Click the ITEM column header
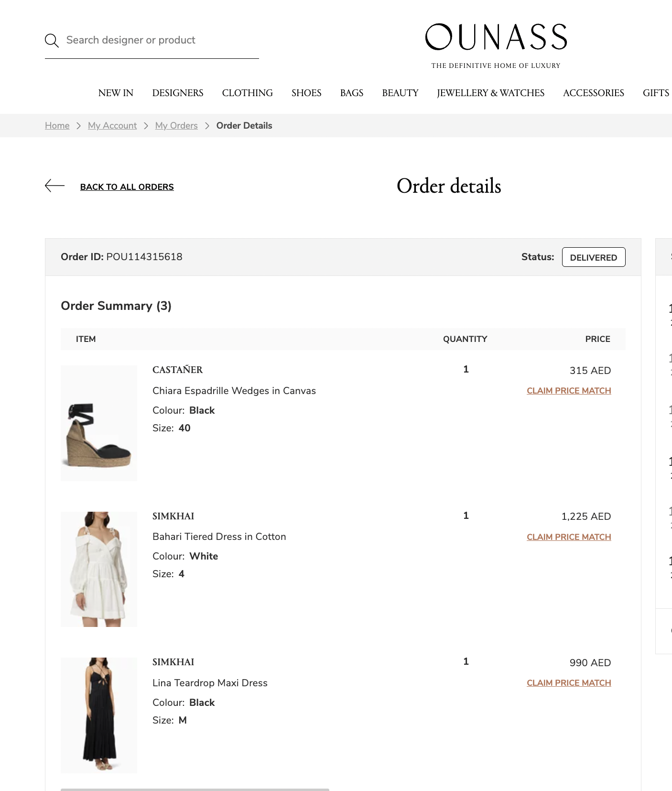 pos(86,339)
